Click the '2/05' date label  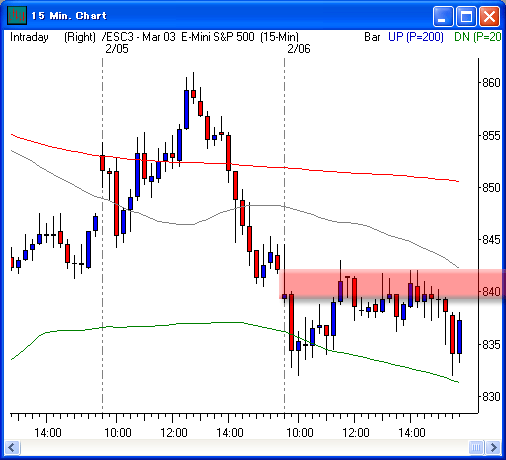tap(117, 49)
